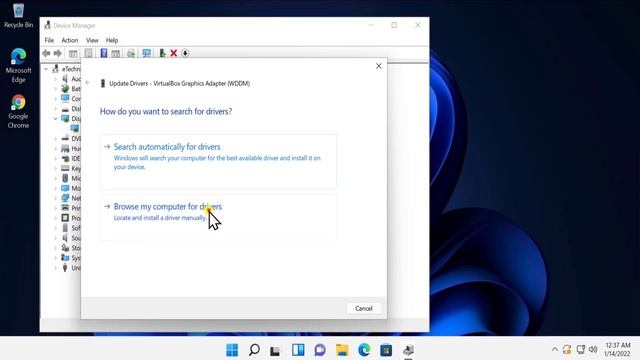Expand the 'Key' keyboards node arrow

(56, 168)
